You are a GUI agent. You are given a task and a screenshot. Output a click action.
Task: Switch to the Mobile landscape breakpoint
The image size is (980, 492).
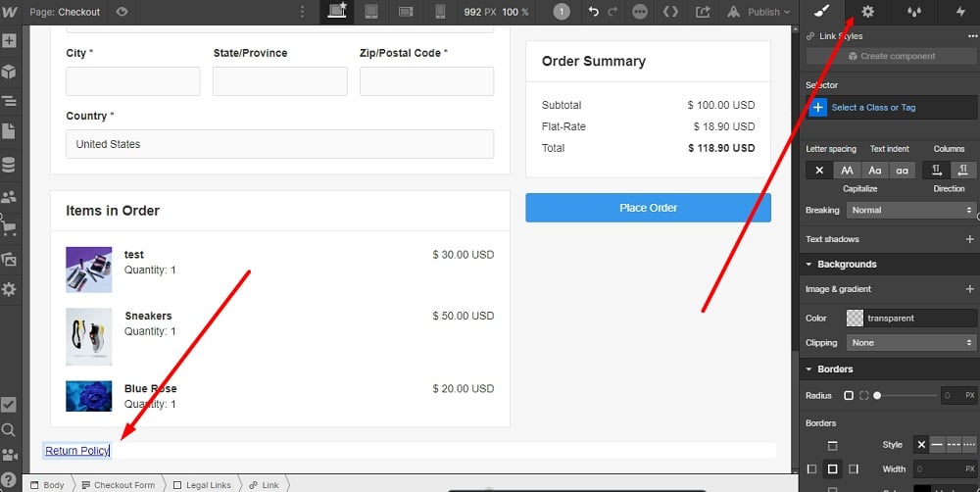[406, 11]
